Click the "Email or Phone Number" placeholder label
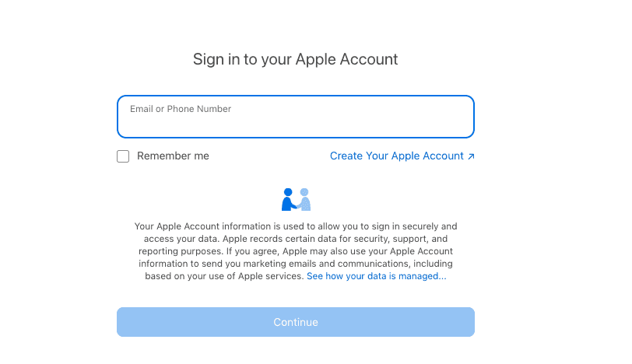 (x=181, y=109)
